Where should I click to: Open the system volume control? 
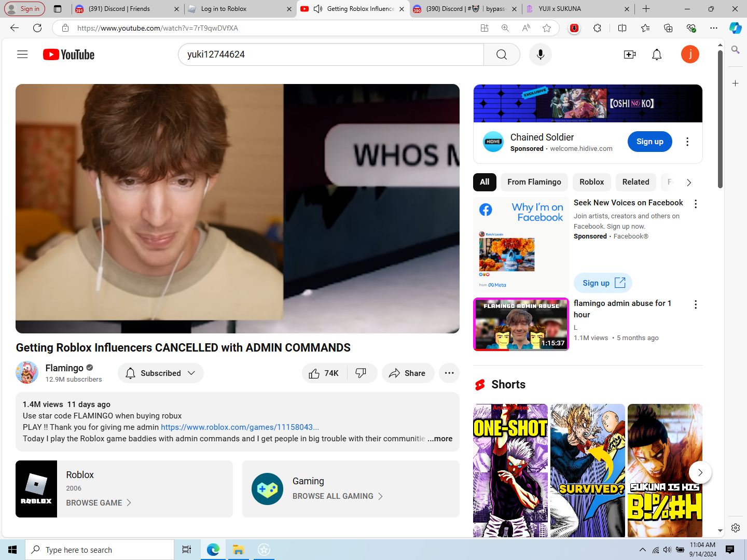click(x=667, y=550)
